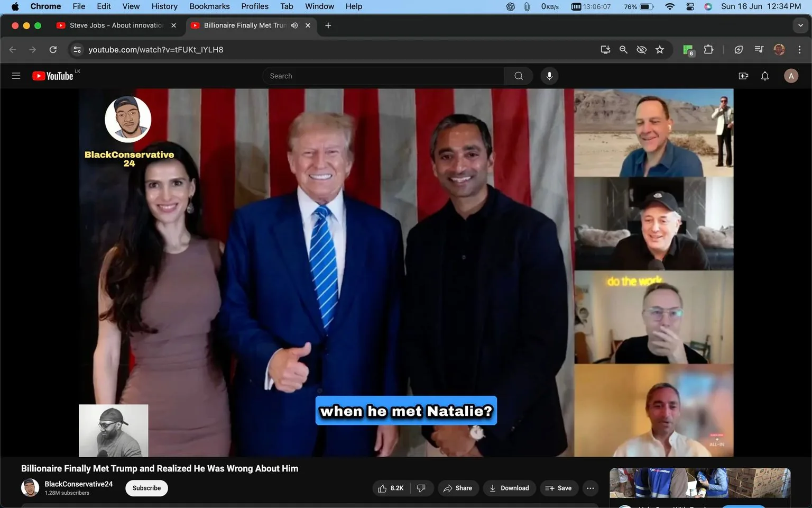
Task: Open the tab overflow chevron
Action: click(800, 25)
